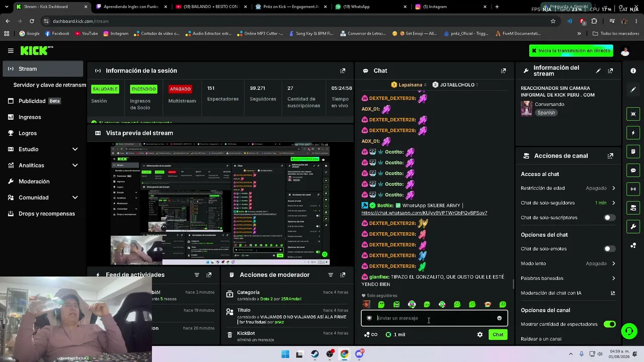Screen dimensions: 644x362
Task: Toggle Chat de solo-suscriptores switch
Action: (x=609, y=218)
